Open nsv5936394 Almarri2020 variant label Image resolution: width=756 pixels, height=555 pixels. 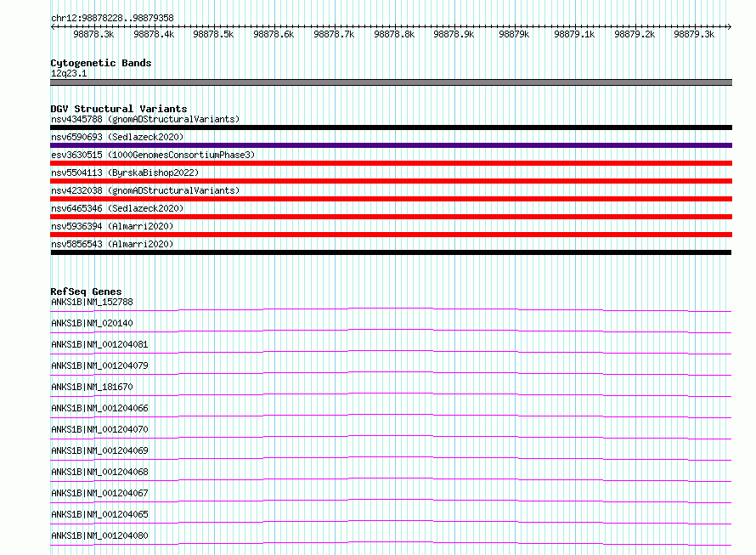pos(112,226)
